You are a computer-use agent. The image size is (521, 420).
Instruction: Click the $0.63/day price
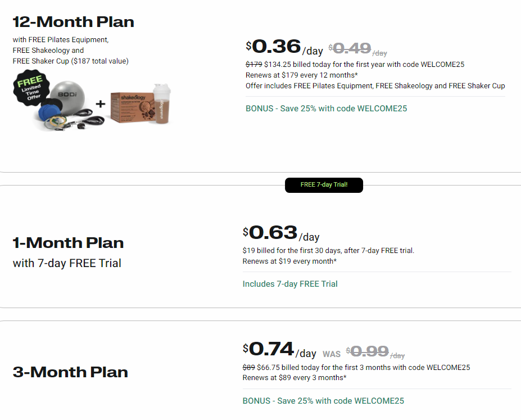point(280,233)
